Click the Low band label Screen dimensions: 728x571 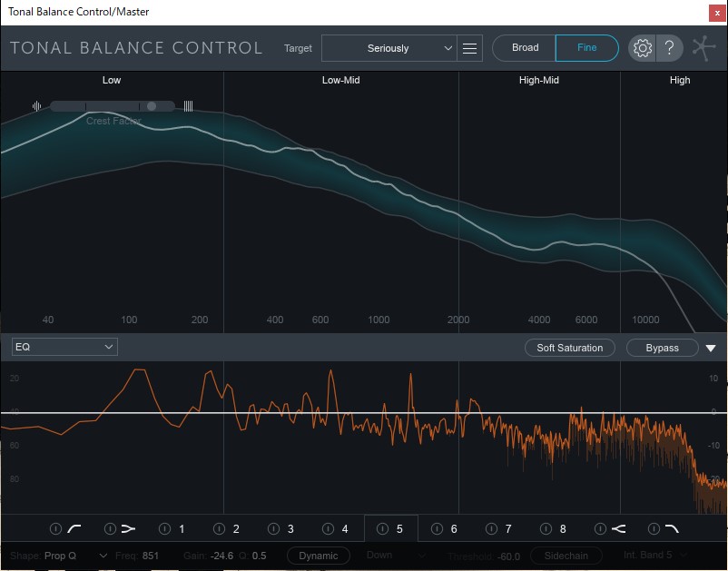coord(112,80)
